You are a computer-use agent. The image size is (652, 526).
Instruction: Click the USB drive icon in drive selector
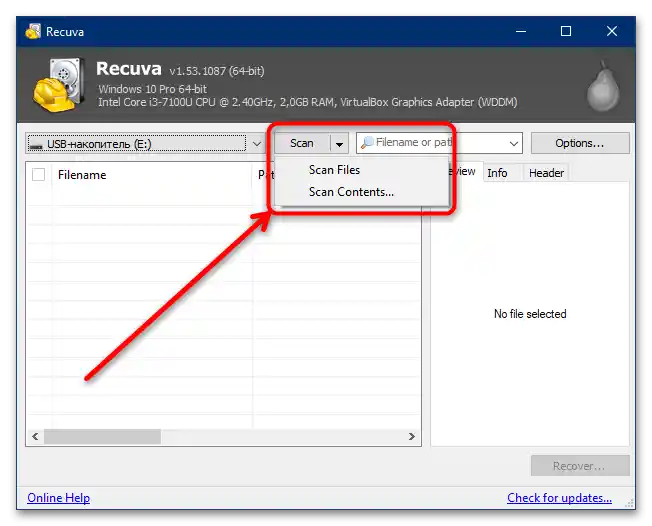coord(36,146)
